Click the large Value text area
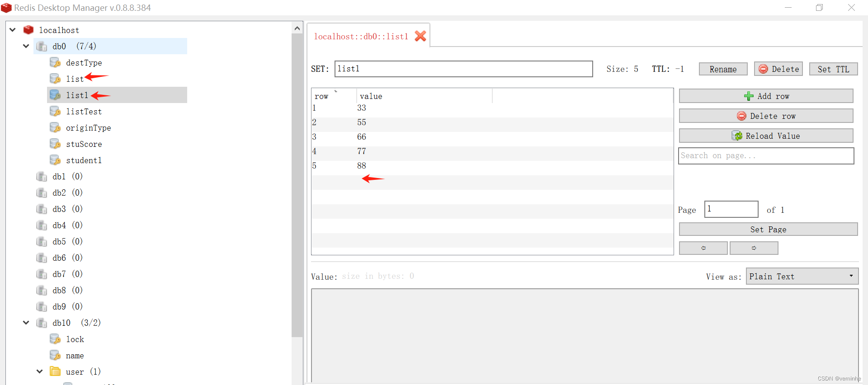The height and width of the screenshot is (385, 868). 585,336
